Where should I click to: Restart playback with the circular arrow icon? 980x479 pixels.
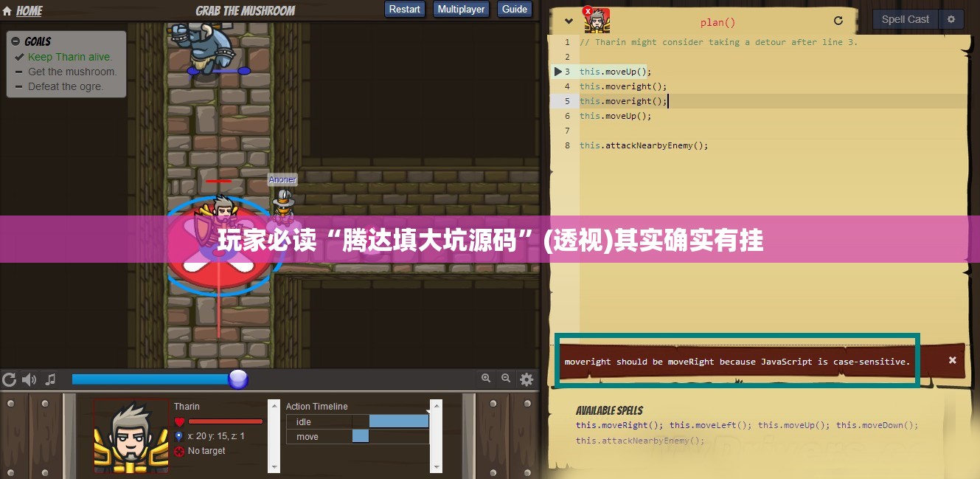tap(10, 379)
